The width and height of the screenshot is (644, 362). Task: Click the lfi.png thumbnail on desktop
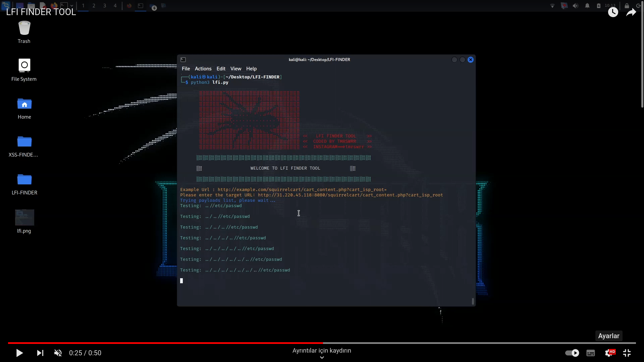(24, 217)
